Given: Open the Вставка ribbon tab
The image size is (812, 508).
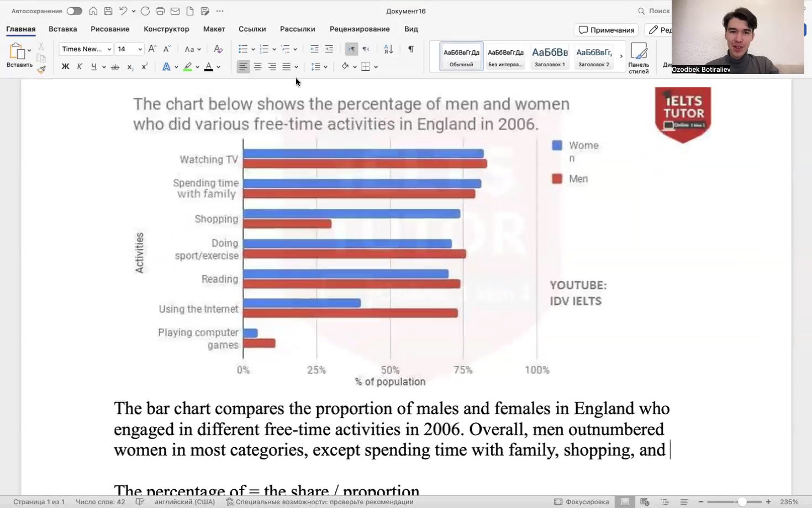Looking at the screenshot, I should coord(62,29).
